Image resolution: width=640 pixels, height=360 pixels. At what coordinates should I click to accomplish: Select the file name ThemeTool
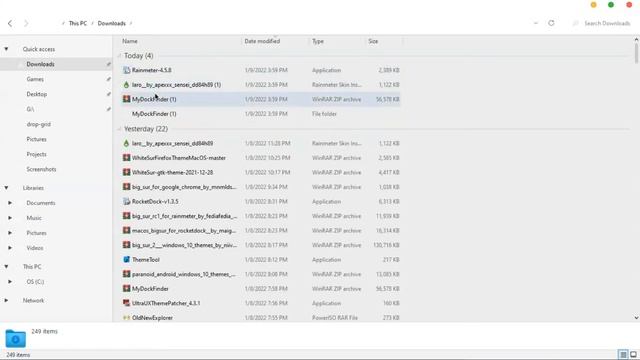tap(146, 260)
